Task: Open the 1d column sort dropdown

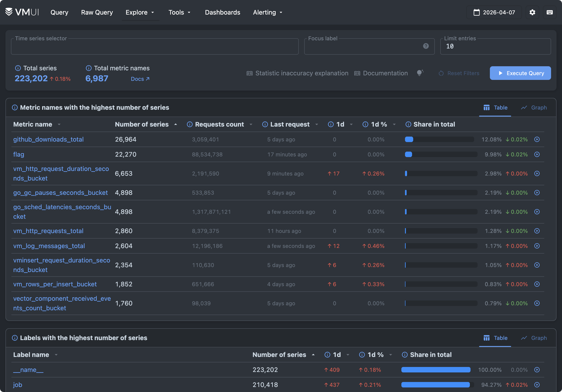Action: (351, 124)
